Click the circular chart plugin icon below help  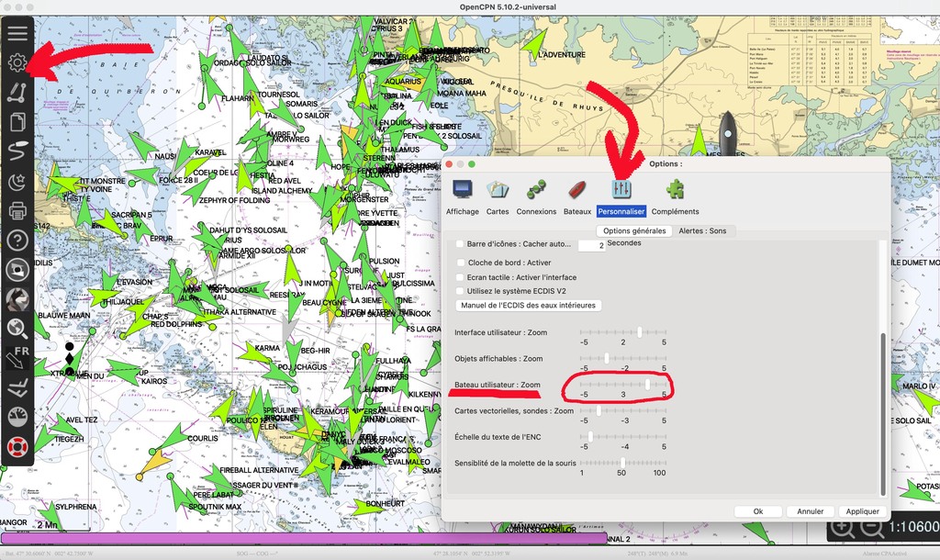pyautogui.click(x=17, y=270)
